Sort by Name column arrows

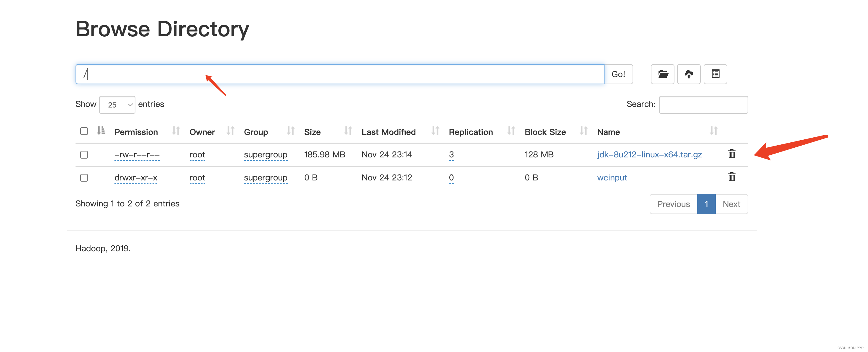(x=713, y=131)
